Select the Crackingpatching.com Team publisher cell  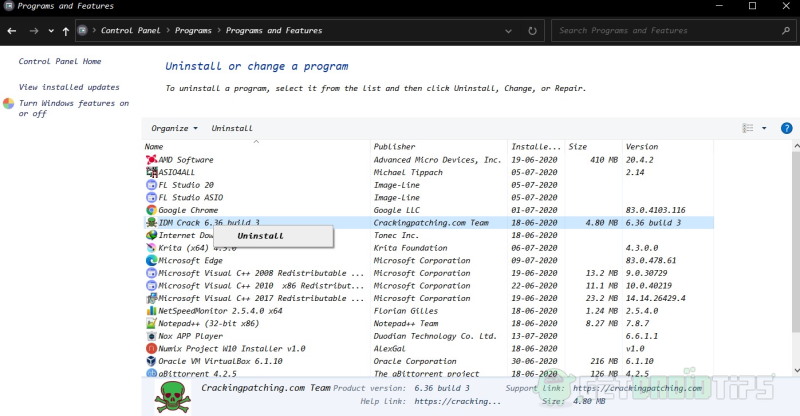[431, 223]
